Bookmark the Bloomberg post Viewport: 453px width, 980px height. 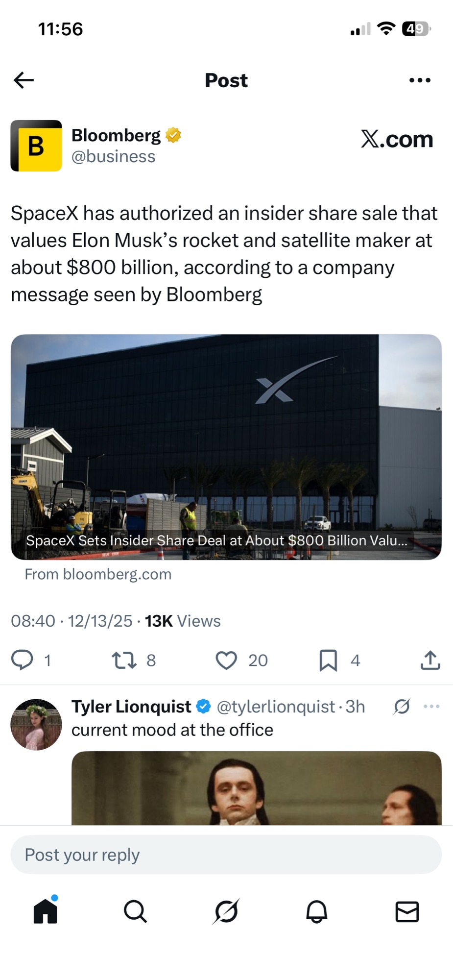(x=328, y=660)
